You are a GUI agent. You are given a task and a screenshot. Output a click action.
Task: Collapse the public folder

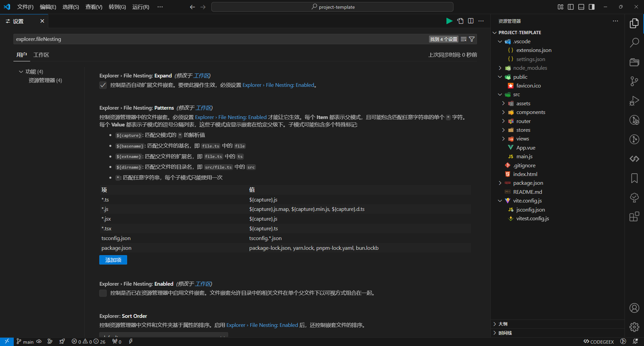[x=500, y=77]
